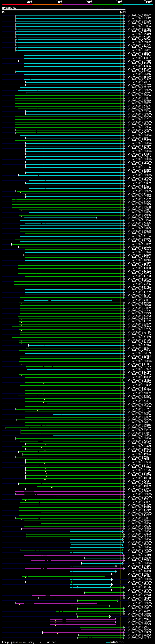Select UniRef100_C1G159 hit label
The height and width of the screenshot is (644, 155).
pos(139,335)
